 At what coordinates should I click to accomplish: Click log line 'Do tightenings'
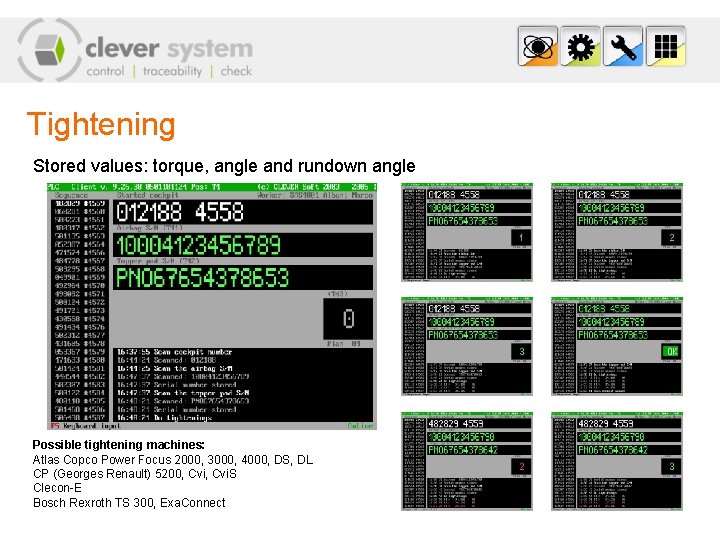(x=164, y=418)
